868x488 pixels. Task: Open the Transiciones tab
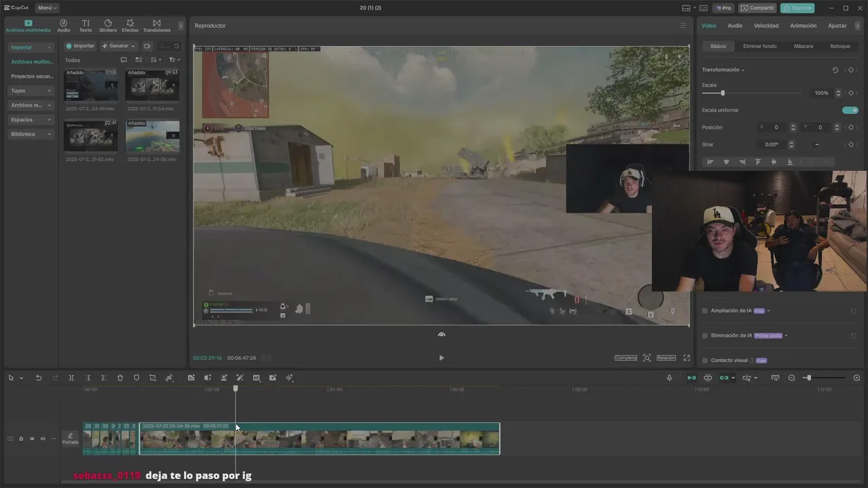click(157, 26)
